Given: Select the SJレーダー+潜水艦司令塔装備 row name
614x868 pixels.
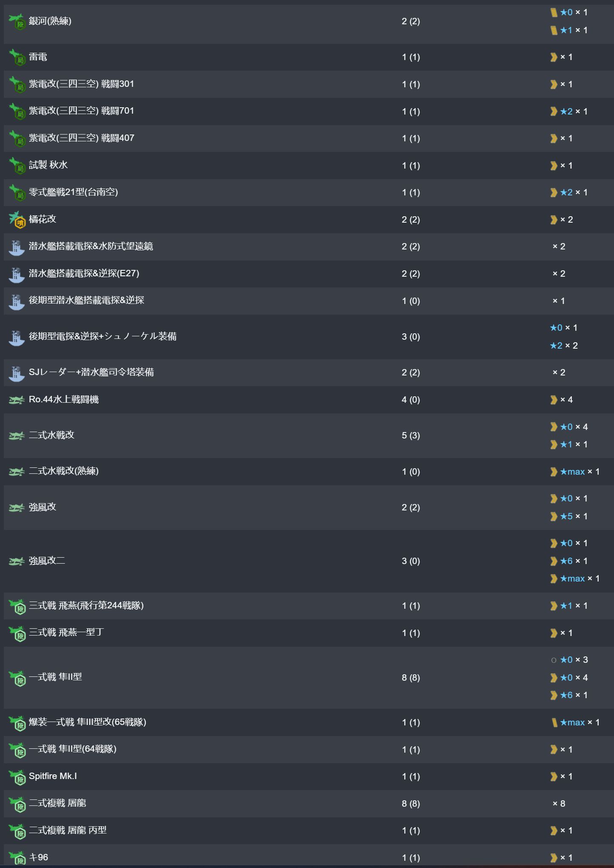Looking at the screenshot, I should pyautogui.click(x=91, y=372).
